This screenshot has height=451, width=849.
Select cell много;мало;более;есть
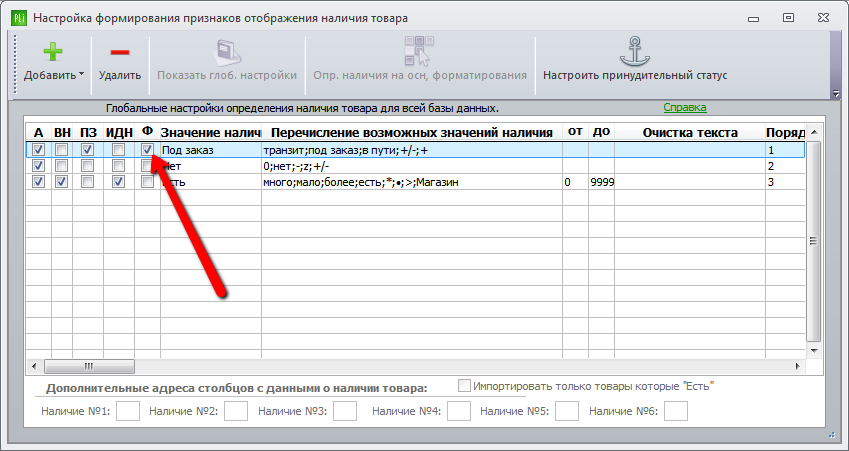click(x=412, y=182)
